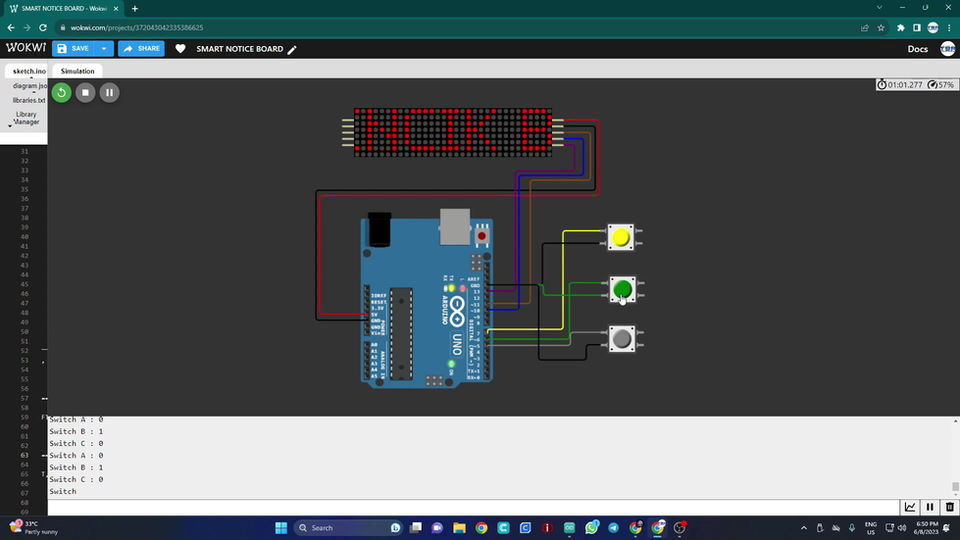Open the Docs link
Viewport: 960px width, 540px height.
click(x=917, y=49)
